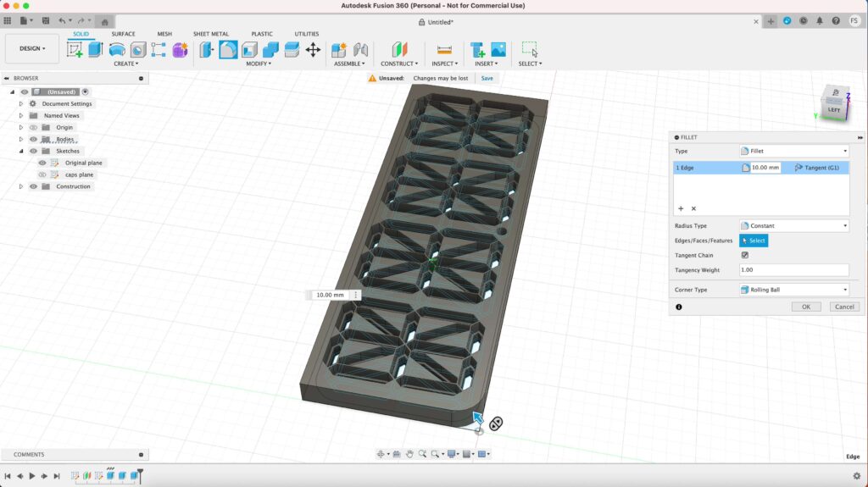Expand the Document Settings node

pyautogui.click(x=21, y=103)
